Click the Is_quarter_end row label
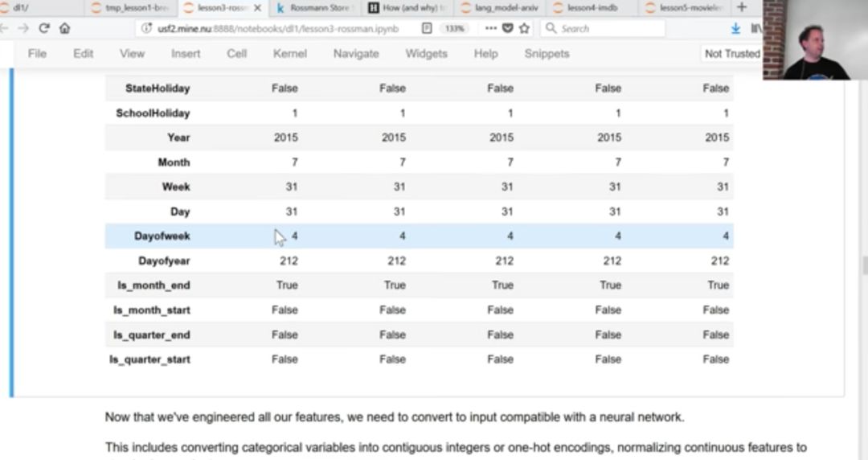The image size is (868, 460). (152, 335)
